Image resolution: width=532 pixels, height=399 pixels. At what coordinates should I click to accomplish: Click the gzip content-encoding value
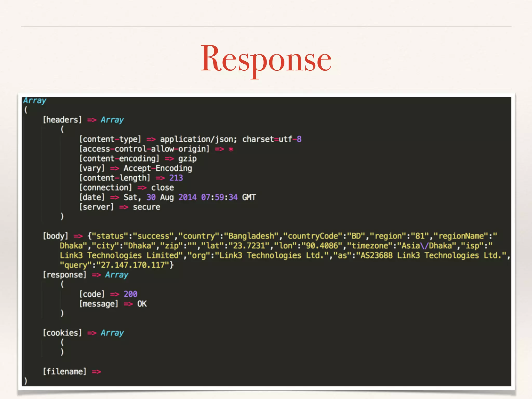187,159
